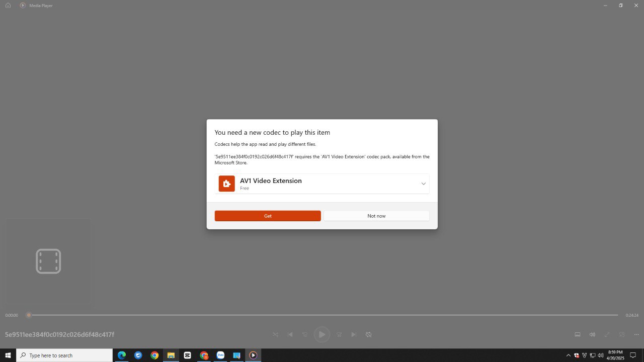This screenshot has width=644, height=362.
Task: Click the seek bar track
Action: tap(322, 315)
